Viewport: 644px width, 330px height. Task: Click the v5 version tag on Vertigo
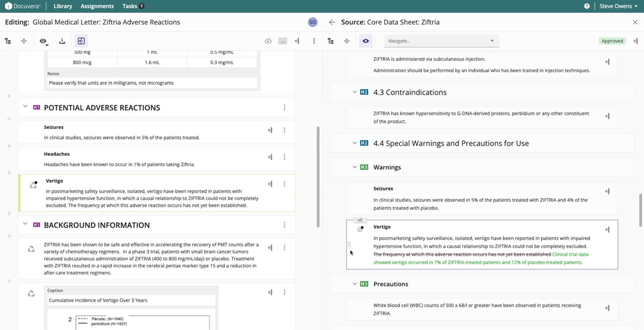[x=360, y=220]
